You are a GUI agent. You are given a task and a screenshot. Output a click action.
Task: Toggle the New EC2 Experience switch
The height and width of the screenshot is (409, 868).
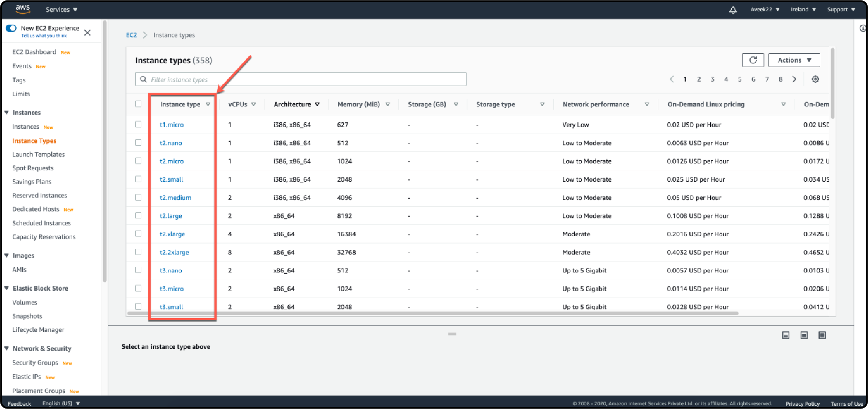click(11, 28)
